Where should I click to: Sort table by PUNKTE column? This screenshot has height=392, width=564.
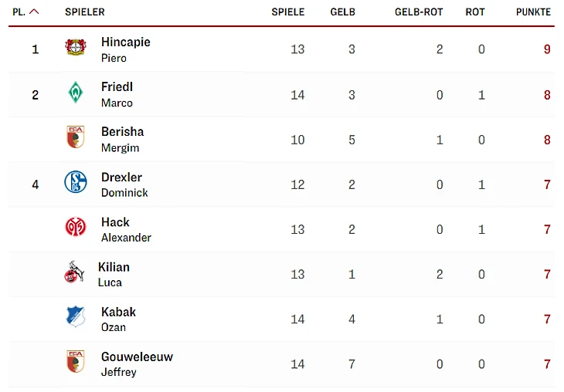(x=533, y=12)
